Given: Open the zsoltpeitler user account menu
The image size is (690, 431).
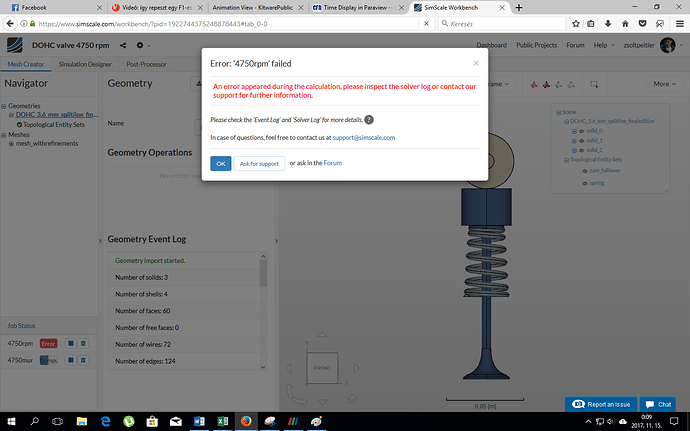Looking at the screenshot, I should coord(653,45).
